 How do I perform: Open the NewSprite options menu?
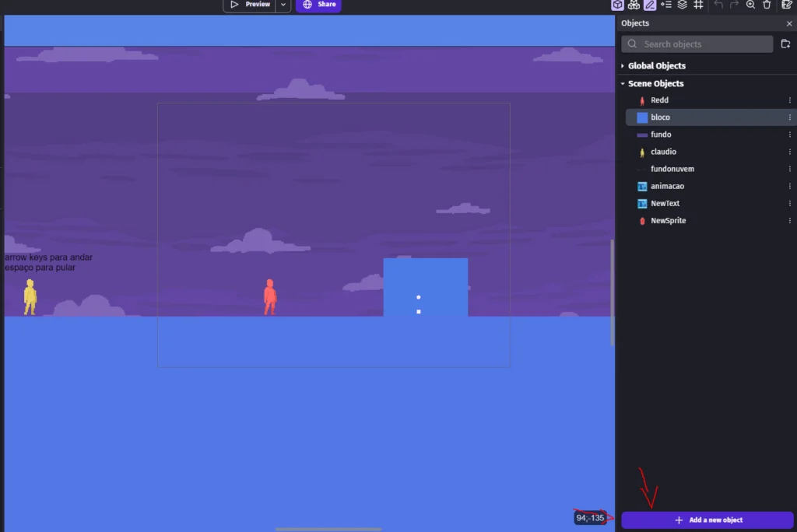[791, 220]
